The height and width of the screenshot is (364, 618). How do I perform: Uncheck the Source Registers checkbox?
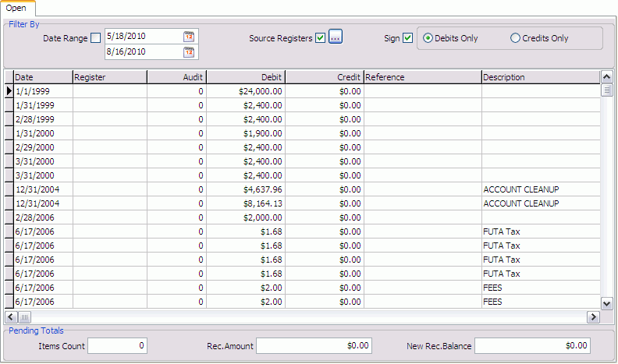click(x=320, y=38)
